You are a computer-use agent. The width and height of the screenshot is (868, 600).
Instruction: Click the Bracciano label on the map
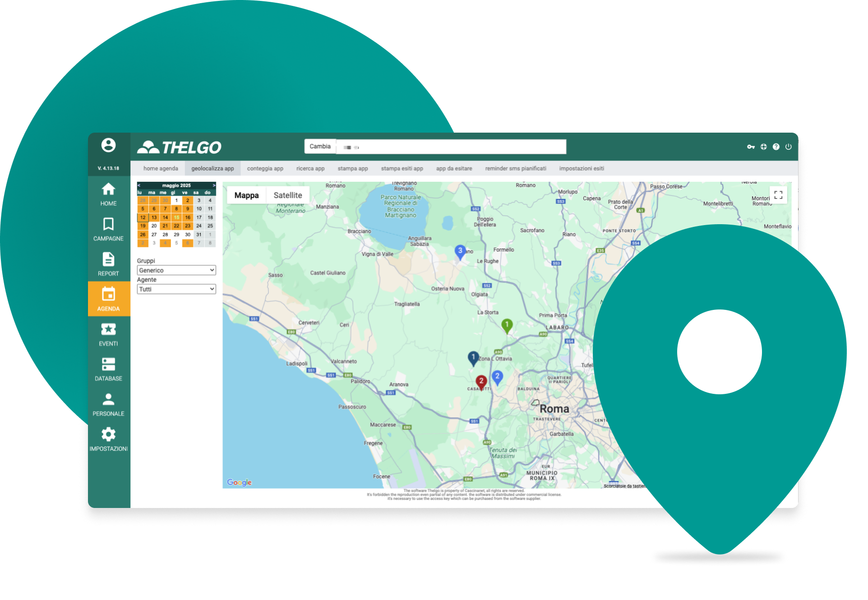click(359, 231)
